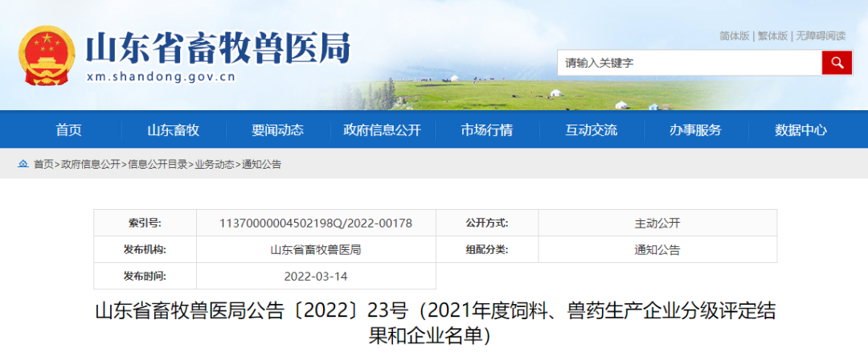Click the 索引号 label cell

[145, 224]
